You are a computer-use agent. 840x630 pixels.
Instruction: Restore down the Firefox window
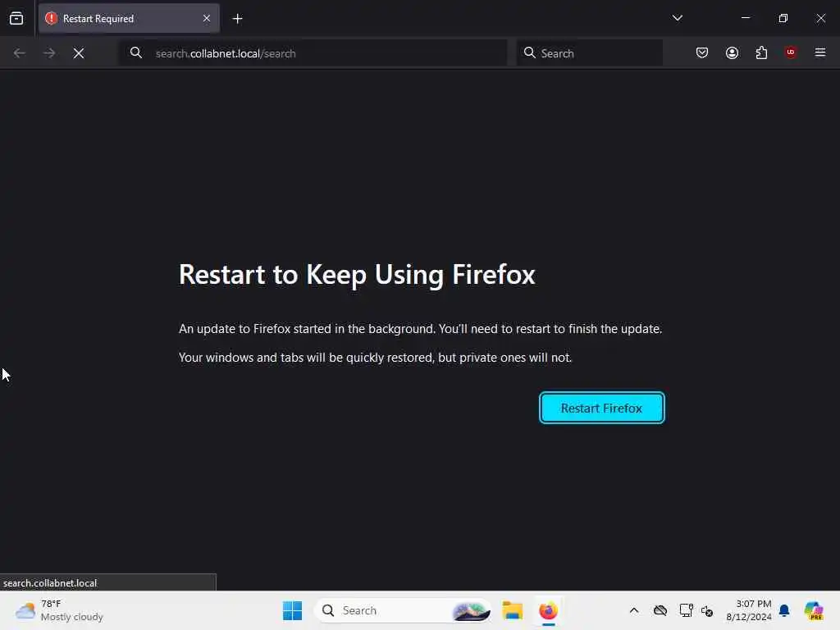click(x=783, y=18)
